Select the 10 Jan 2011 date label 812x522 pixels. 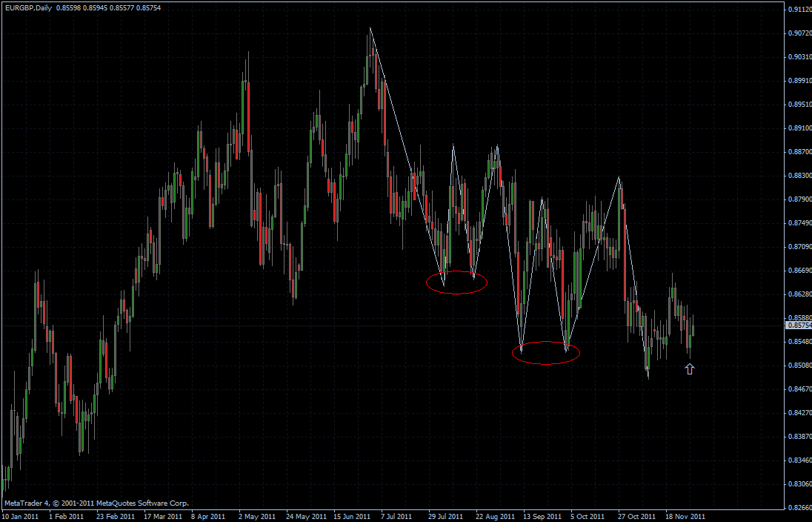coord(20,516)
